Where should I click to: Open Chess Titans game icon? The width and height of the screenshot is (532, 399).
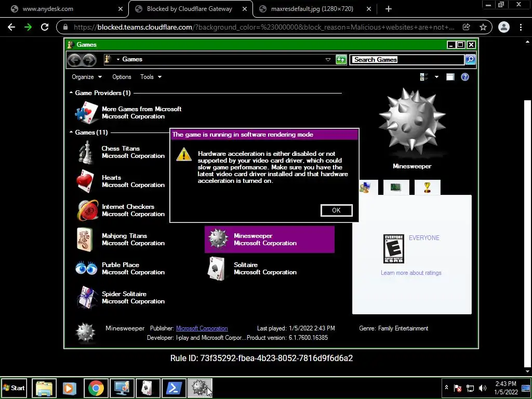[86, 152]
